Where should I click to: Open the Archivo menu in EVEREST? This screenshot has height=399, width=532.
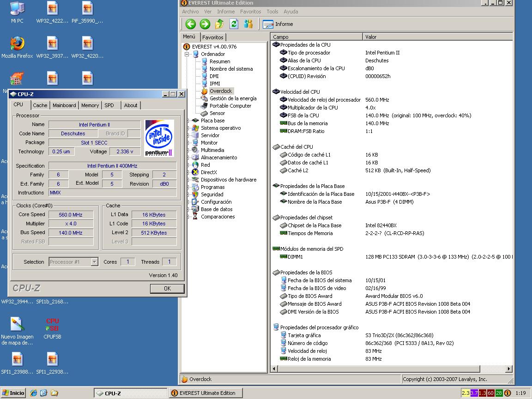pos(190,12)
